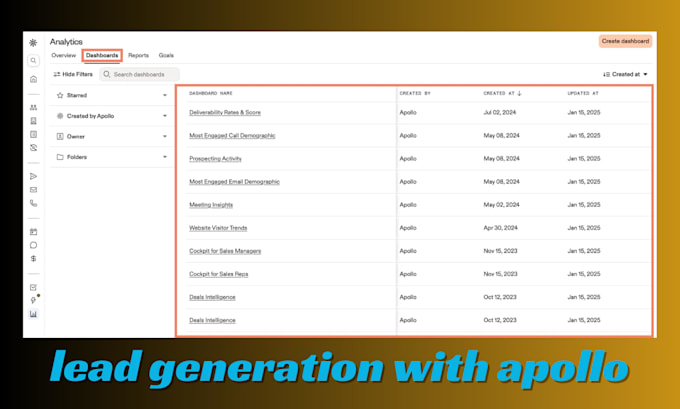Go to the Home icon in the sidebar

coord(33,79)
